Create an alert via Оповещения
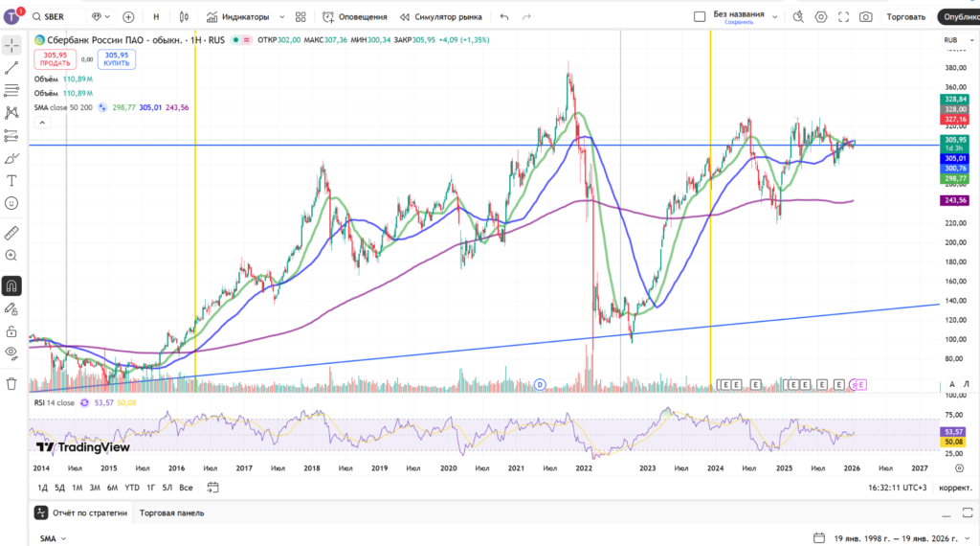 [354, 17]
